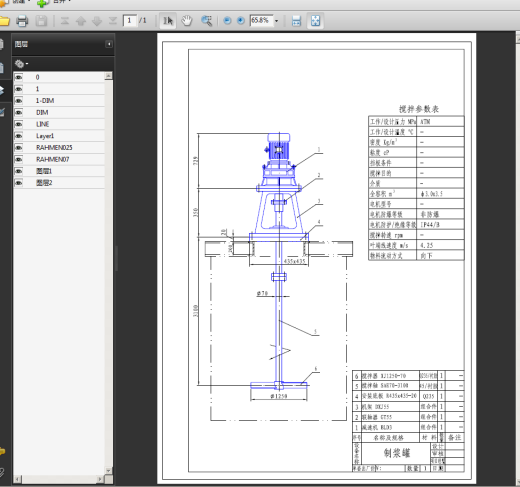Click the Fit Page full-screen icon
Screen dimensions: 520x487
pos(315,21)
